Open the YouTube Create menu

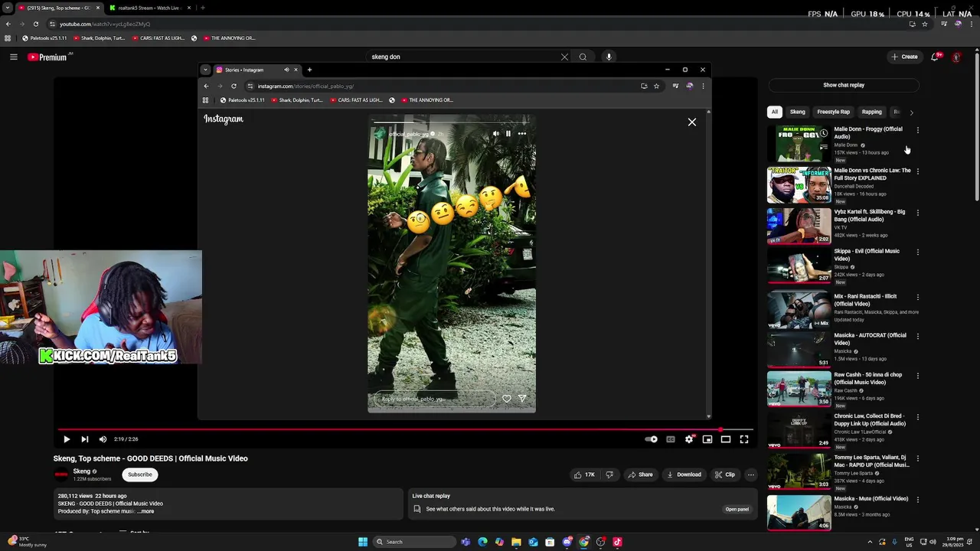click(904, 57)
